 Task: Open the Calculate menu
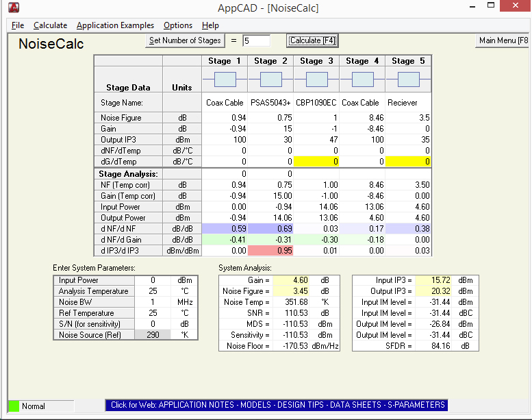(50, 25)
